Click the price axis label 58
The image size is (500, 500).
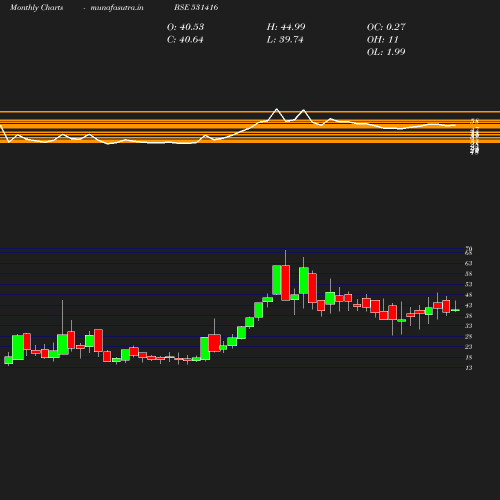click(469, 274)
